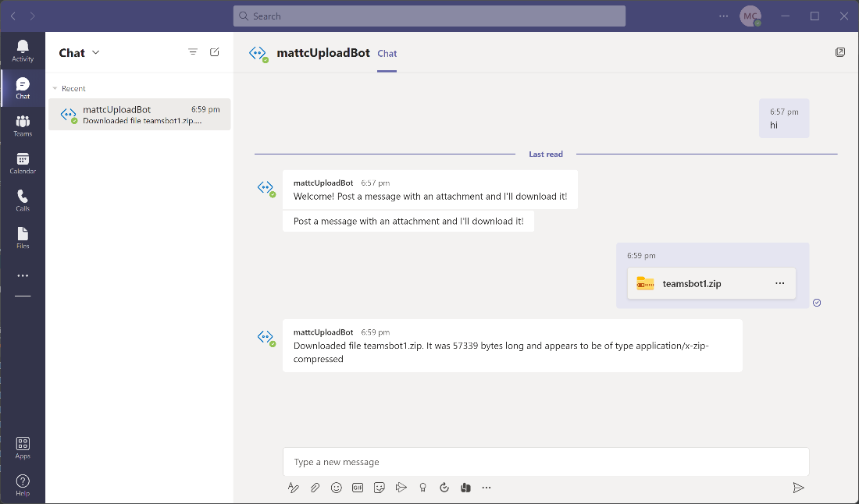
Task: Go forward using the title bar arrow
Action: point(32,16)
